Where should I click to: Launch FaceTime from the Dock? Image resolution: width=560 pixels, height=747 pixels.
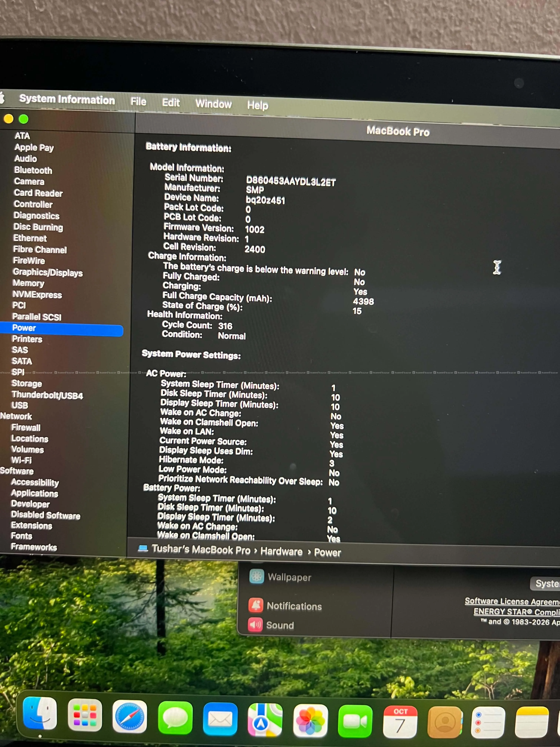355,721
